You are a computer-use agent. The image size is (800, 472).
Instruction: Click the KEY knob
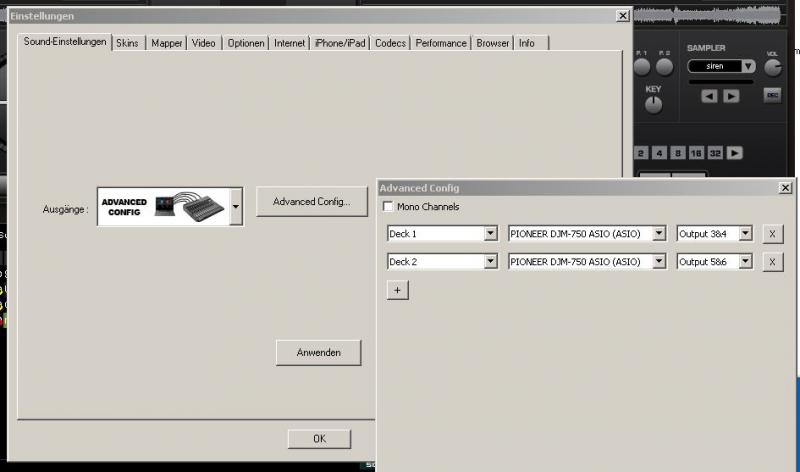pos(654,105)
